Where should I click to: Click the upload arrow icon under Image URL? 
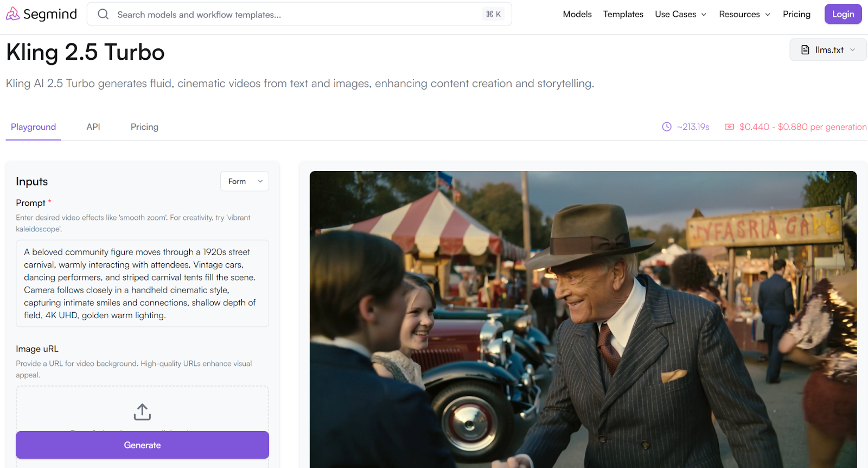(x=142, y=412)
